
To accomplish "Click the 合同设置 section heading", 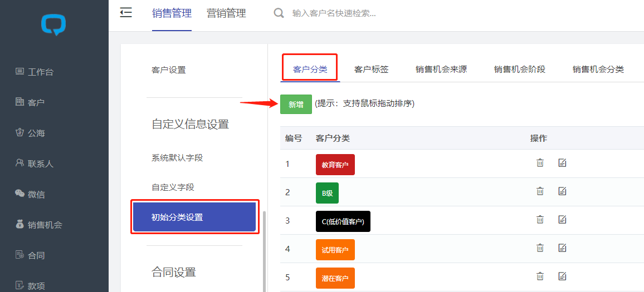I will 174,272.
